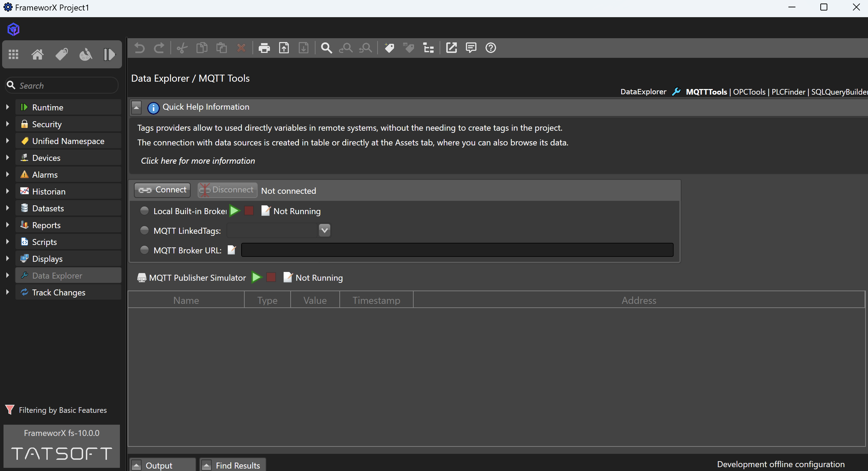The width and height of the screenshot is (868, 471).
Task: Print using printer icon
Action: click(264, 48)
